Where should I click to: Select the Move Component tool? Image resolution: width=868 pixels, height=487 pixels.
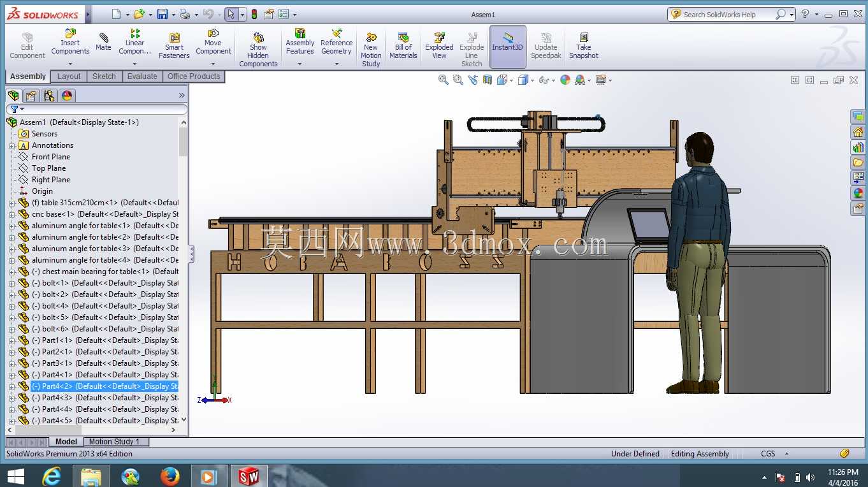[213, 42]
